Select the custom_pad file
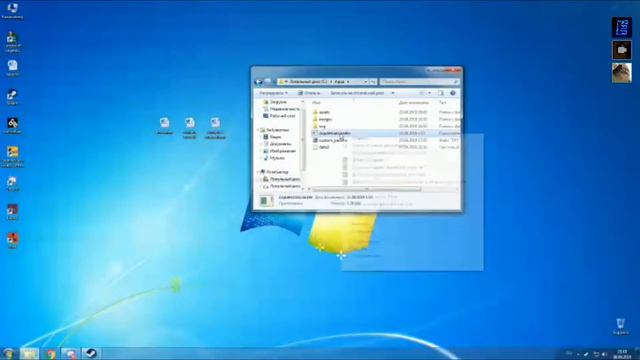This screenshot has width=640, height=360. (330, 140)
